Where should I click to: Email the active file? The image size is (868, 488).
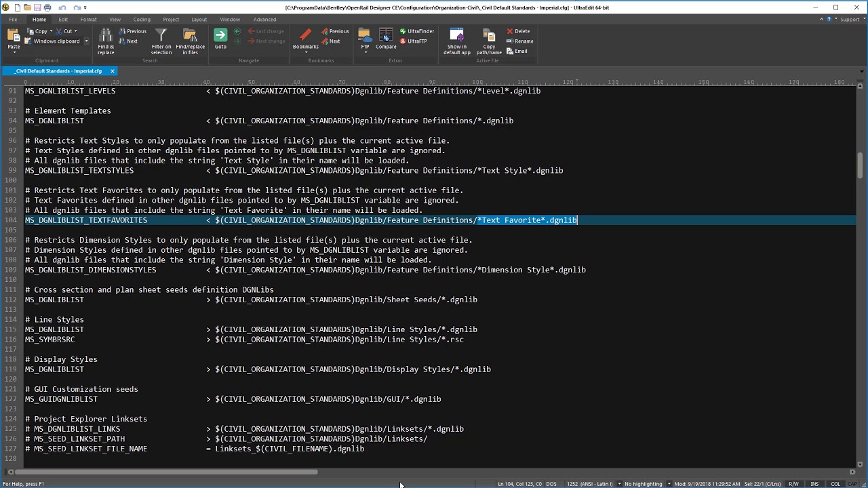pyautogui.click(x=517, y=52)
